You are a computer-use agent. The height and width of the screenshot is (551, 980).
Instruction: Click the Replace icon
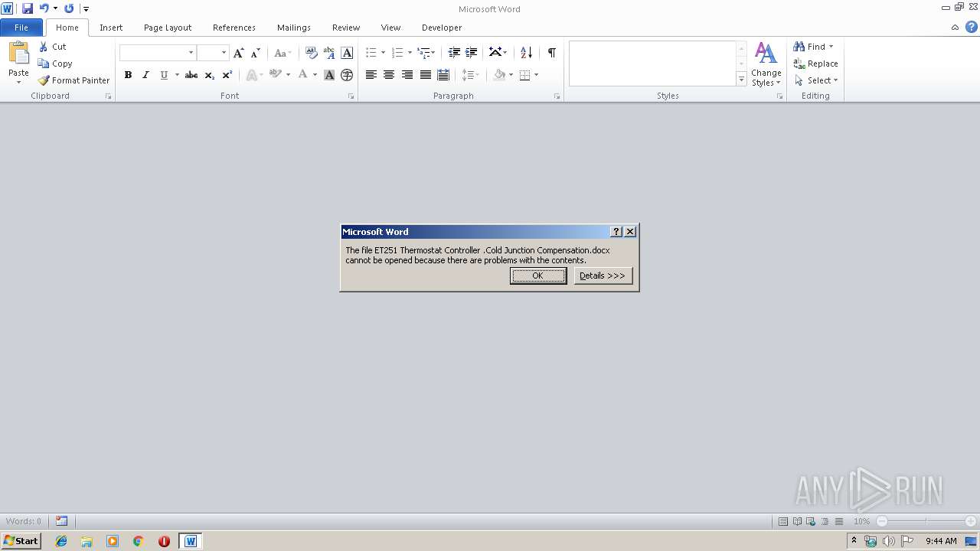pyautogui.click(x=799, y=64)
